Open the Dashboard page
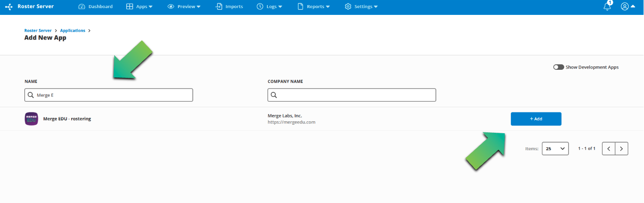 tap(96, 7)
